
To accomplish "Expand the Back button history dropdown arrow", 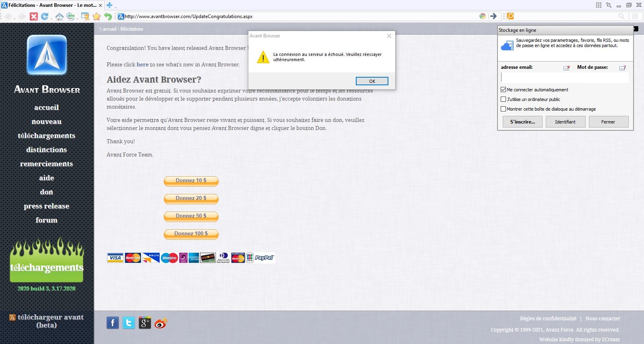I will pyautogui.click(x=14, y=19).
